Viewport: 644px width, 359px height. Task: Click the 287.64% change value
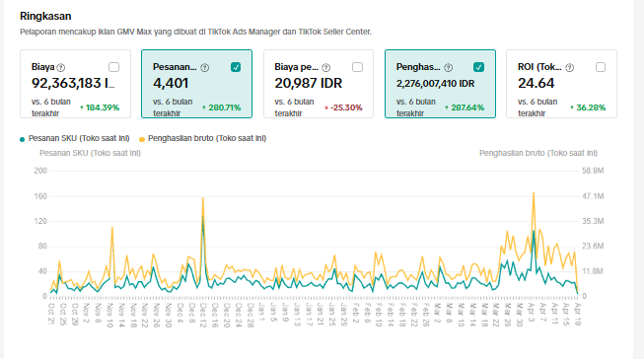pos(467,108)
